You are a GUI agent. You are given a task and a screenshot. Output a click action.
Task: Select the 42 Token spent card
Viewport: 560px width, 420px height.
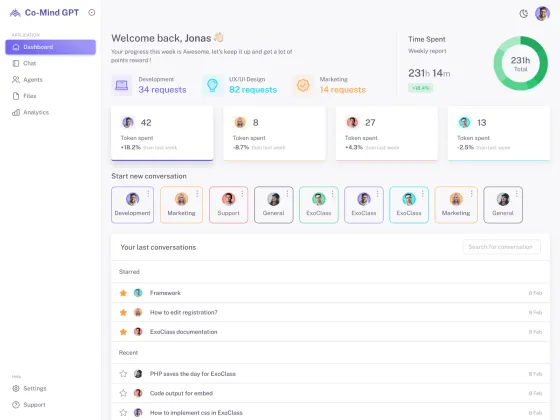(162, 134)
